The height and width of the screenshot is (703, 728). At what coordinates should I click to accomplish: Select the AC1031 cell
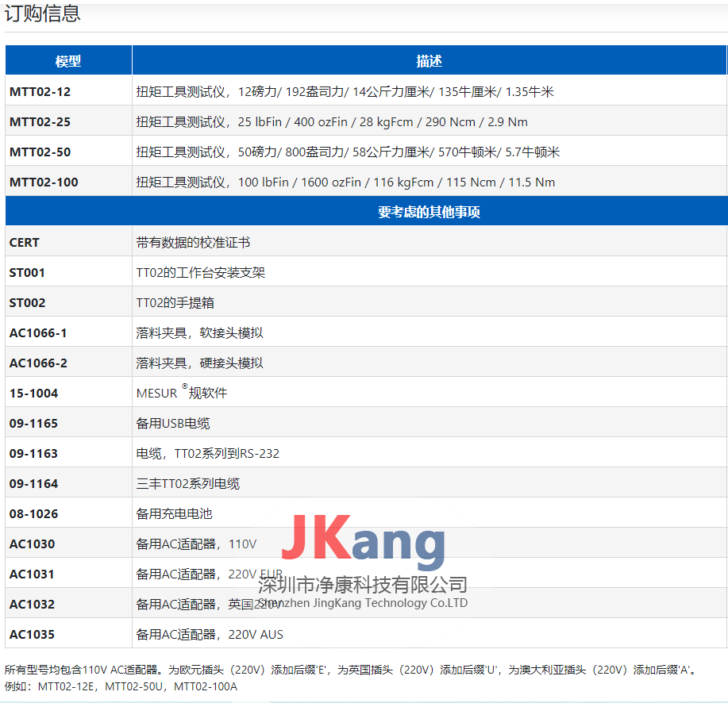[68, 574]
